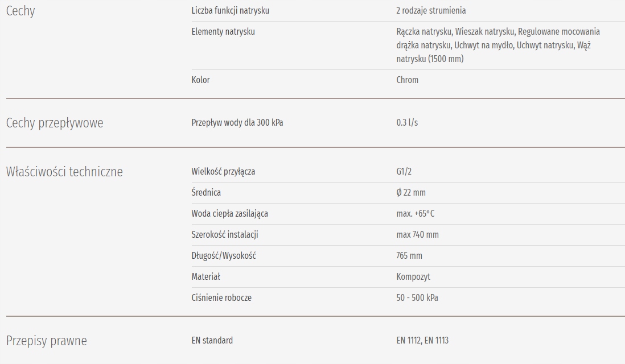
Task: Click the 0.3 l/s flow value
Action: (408, 123)
